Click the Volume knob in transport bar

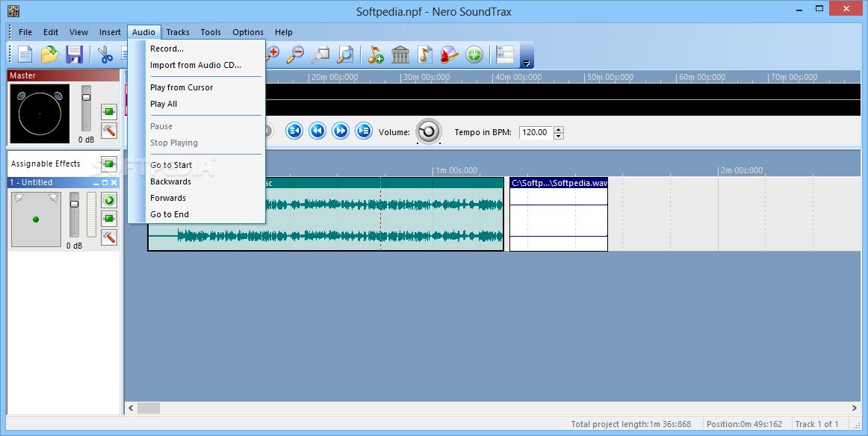click(x=429, y=131)
